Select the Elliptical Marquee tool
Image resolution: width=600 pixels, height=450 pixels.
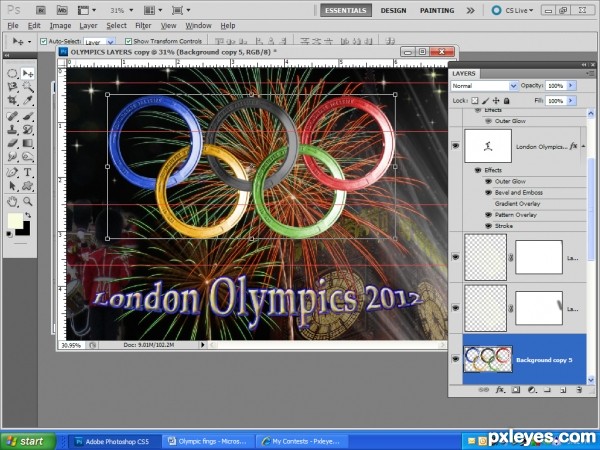pyautogui.click(x=12, y=73)
